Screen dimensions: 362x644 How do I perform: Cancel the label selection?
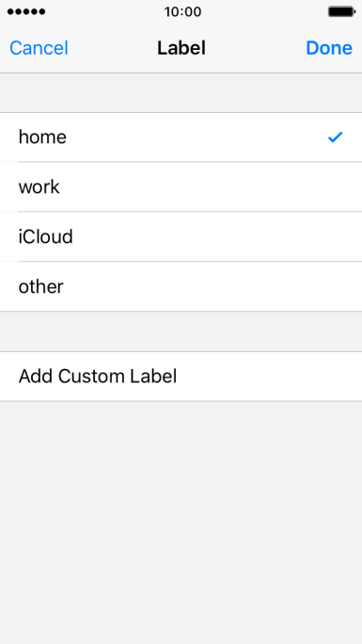[39, 48]
